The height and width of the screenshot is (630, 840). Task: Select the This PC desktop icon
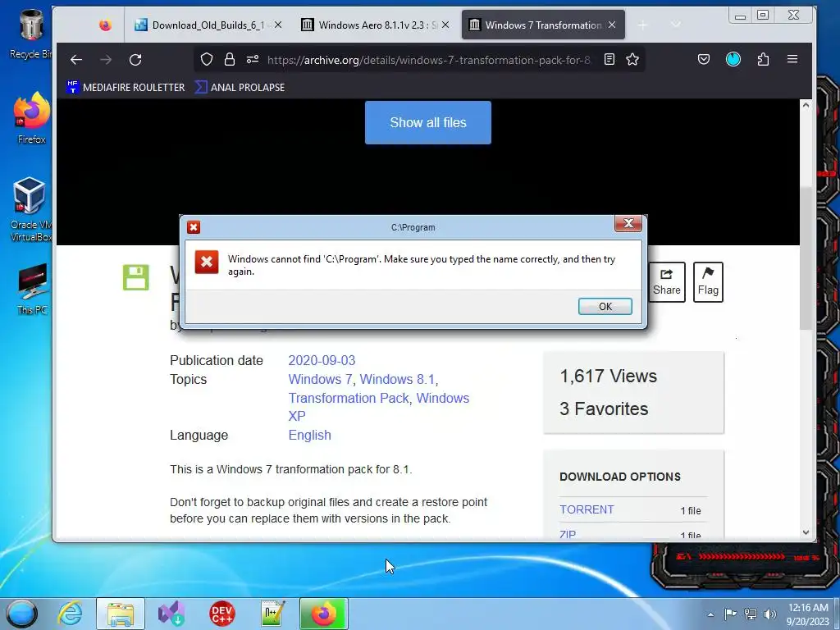(32, 289)
